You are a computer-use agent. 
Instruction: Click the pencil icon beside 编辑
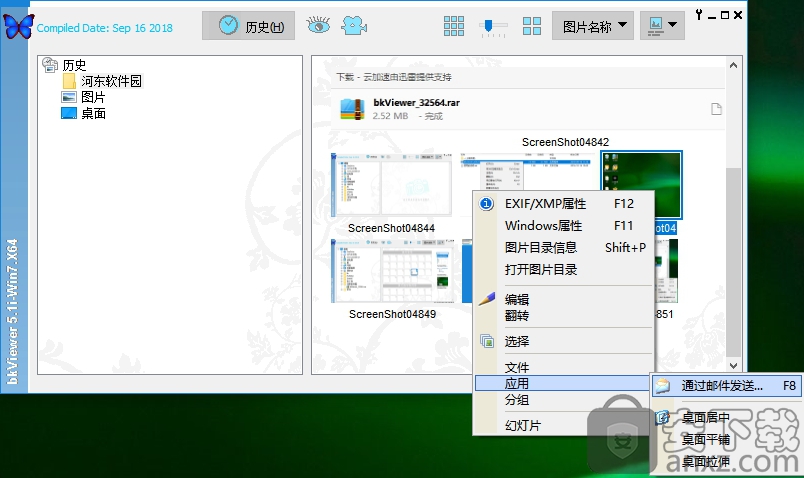487,298
